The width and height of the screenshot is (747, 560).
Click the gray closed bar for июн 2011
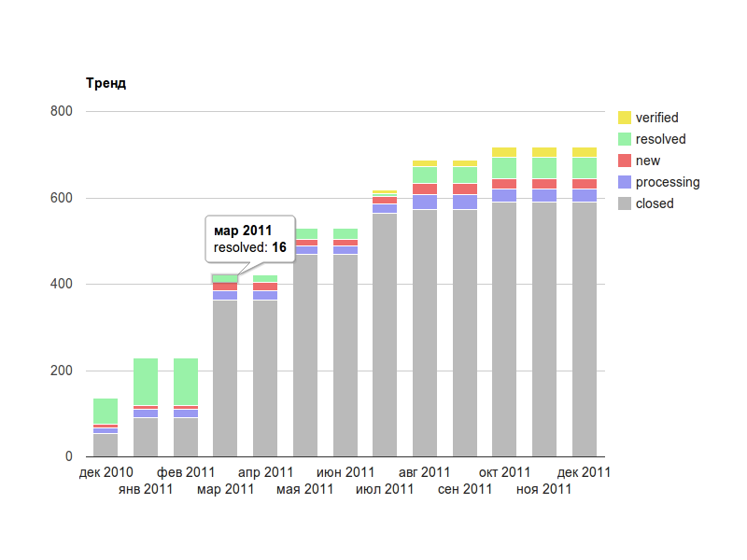click(x=345, y=355)
